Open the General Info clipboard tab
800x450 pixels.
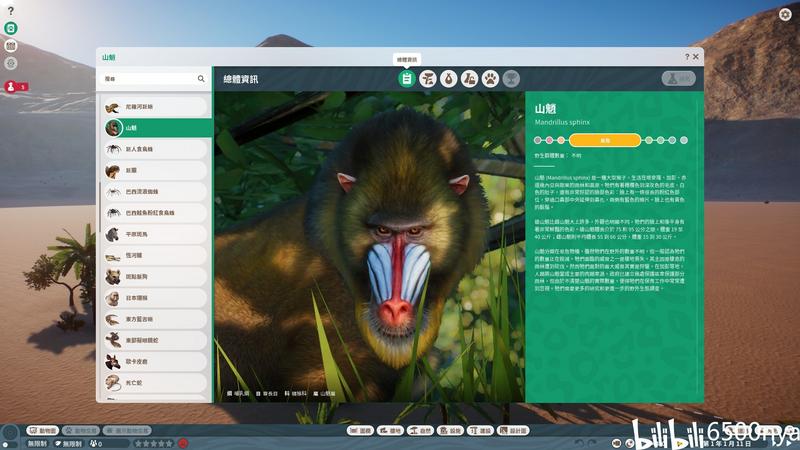tap(407, 79)
